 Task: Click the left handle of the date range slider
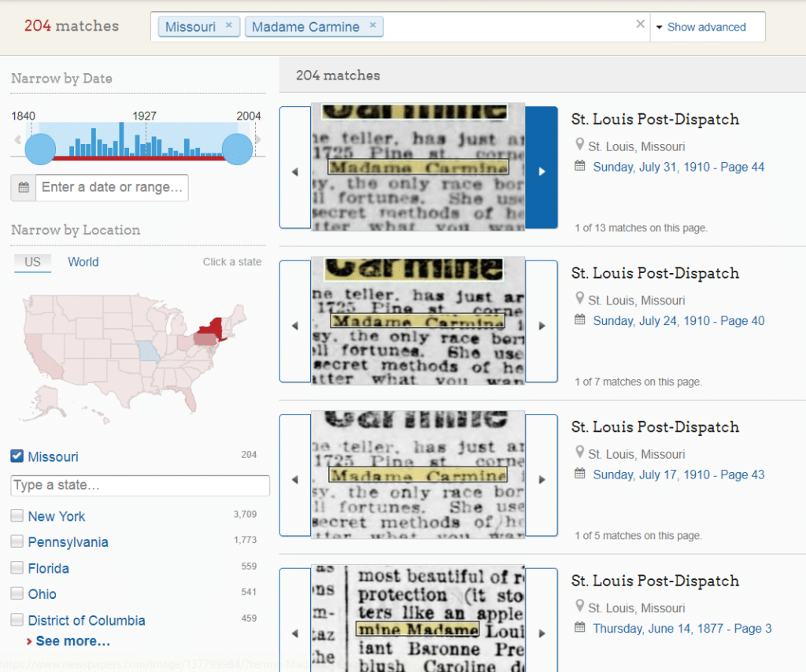click(40, 148)
